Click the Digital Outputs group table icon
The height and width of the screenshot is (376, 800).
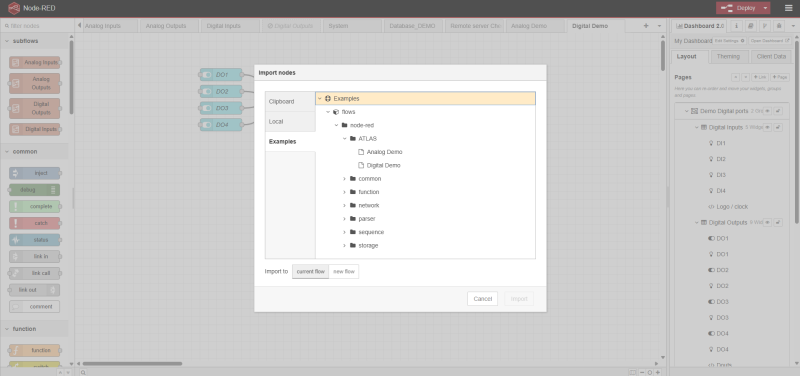coord(704,222)
